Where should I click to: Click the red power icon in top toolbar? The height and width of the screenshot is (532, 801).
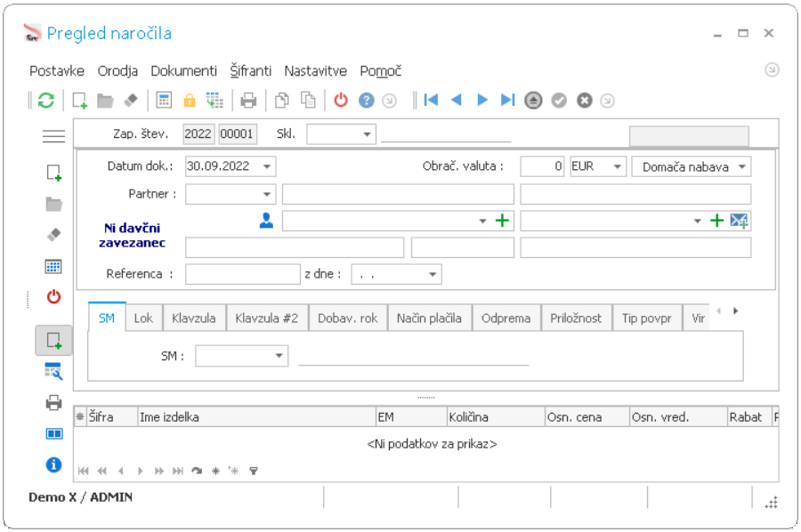click(341, 101)
